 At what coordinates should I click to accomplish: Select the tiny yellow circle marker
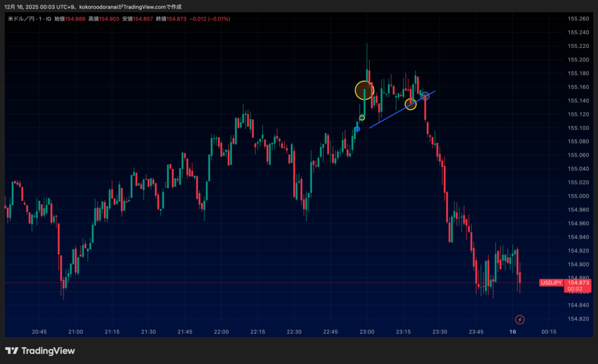click(362, 118)
